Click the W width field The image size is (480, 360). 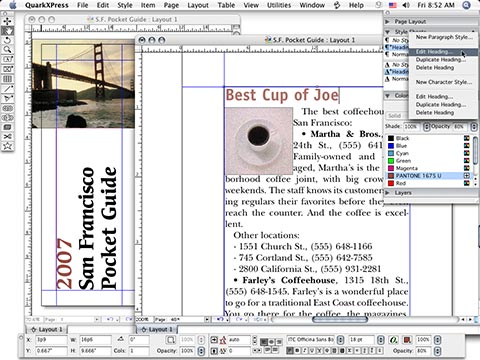[95, 340]
